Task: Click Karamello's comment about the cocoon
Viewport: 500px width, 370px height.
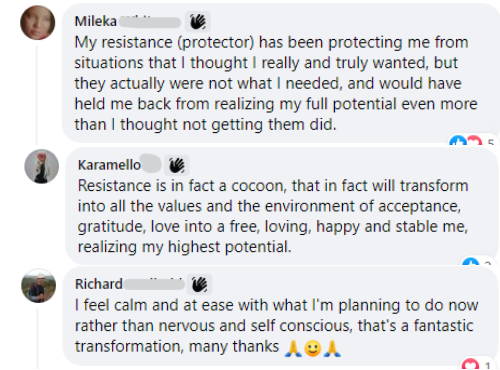Action: click(x=273, y=216)
